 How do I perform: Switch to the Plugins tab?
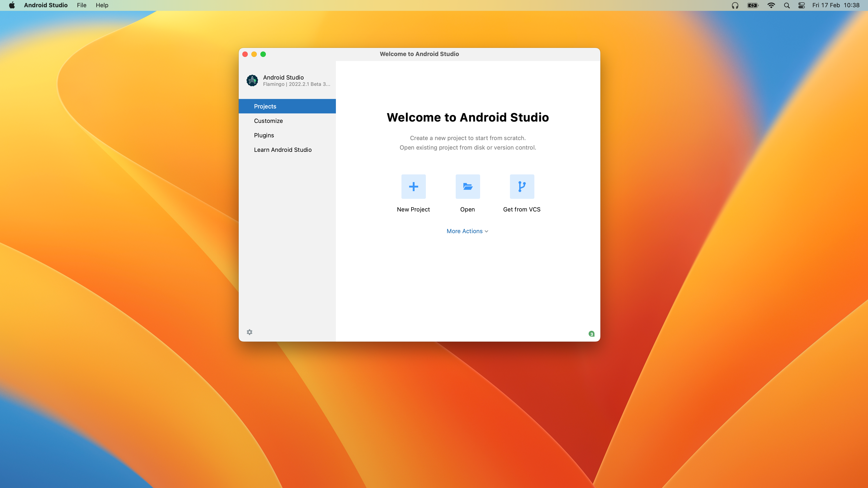(264, 135)
